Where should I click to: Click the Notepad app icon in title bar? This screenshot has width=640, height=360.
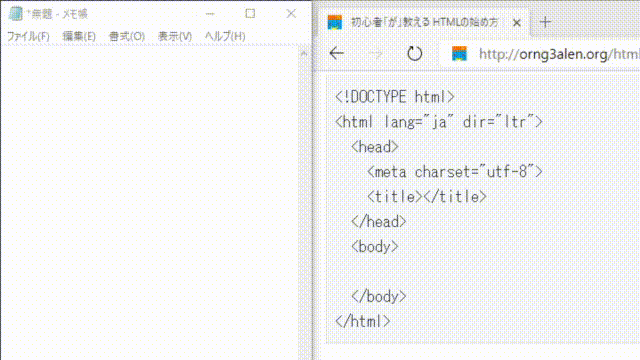[16, 14]
